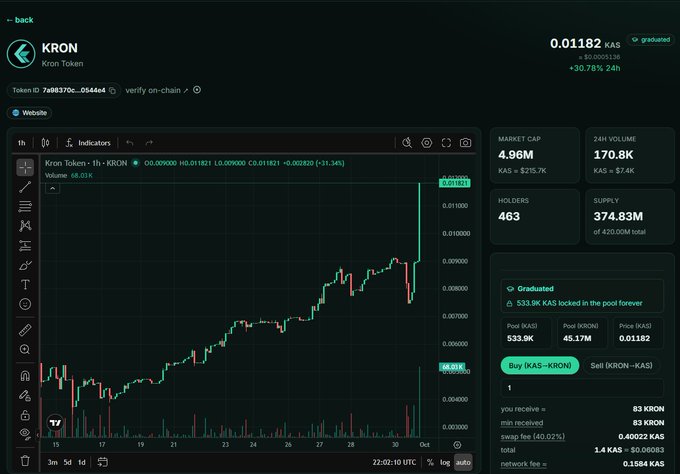Redo the chart action

[x=149, y=143]
